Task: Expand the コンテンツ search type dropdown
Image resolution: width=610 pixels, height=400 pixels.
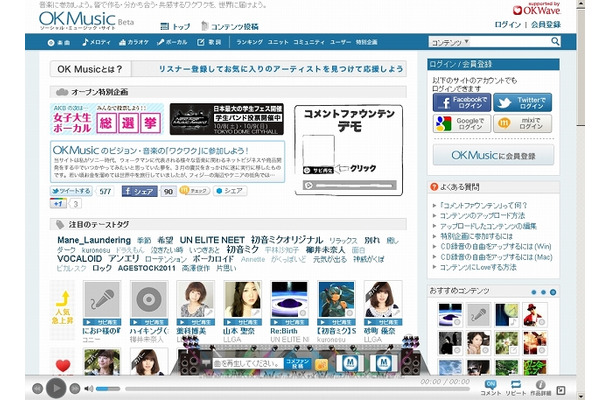Action: pyautogui.click(x=450, y=42)
